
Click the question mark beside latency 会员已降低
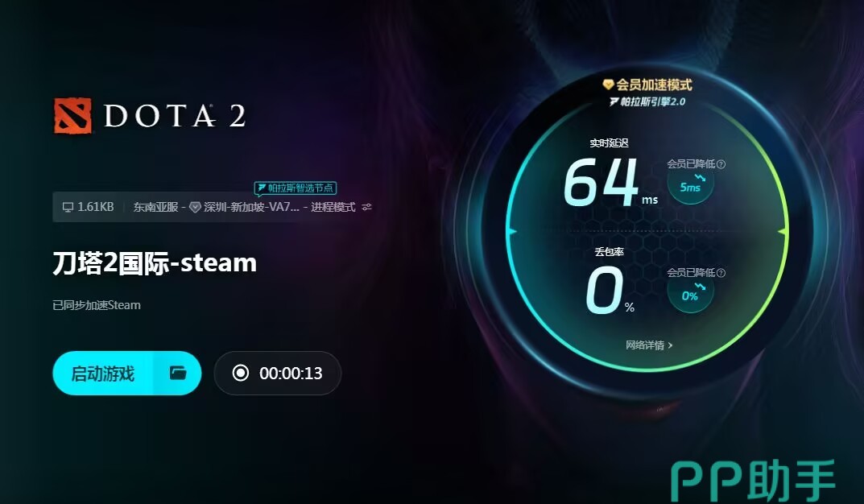(x=721, y=164)
